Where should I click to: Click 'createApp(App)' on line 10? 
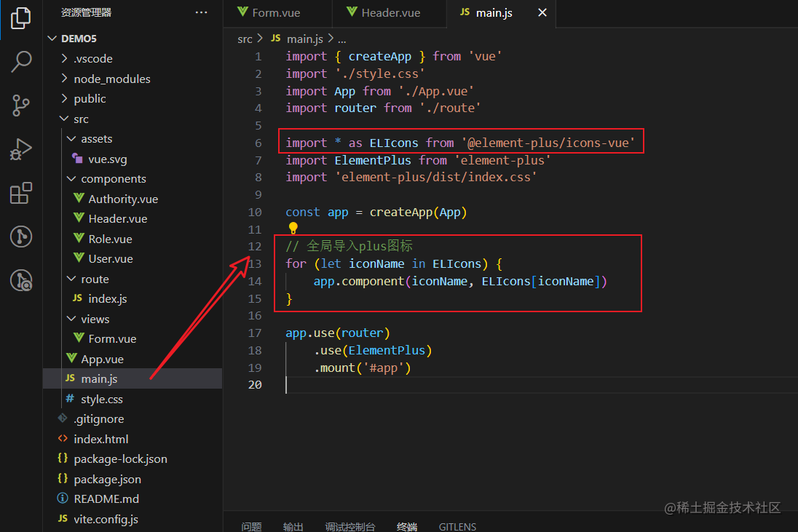click(x=419, y=212)
